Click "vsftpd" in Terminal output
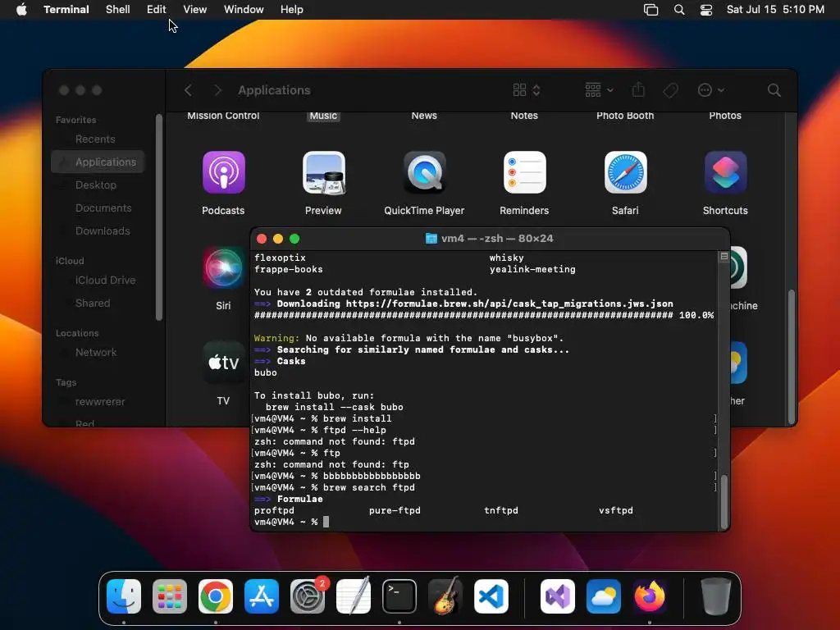Viewport: 840px width, 630px height. pyautogui.click(x=615, y=510)
